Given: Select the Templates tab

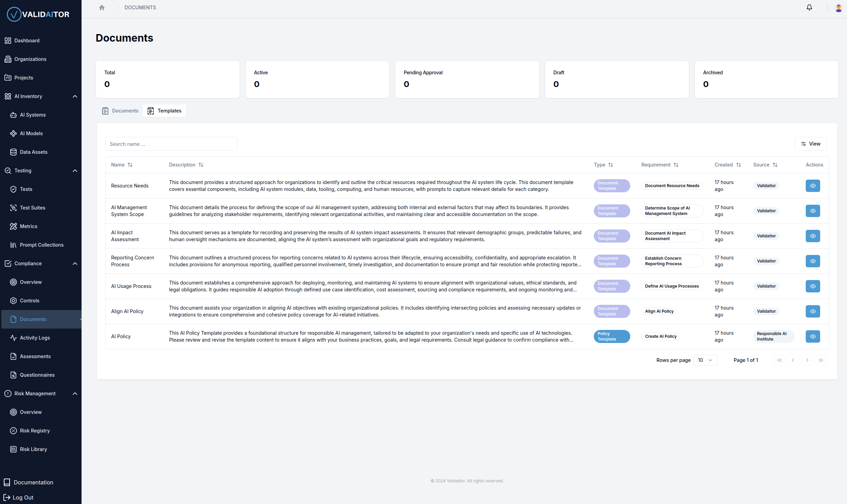Looking at the screenshot, I should [x=164, y=110].
